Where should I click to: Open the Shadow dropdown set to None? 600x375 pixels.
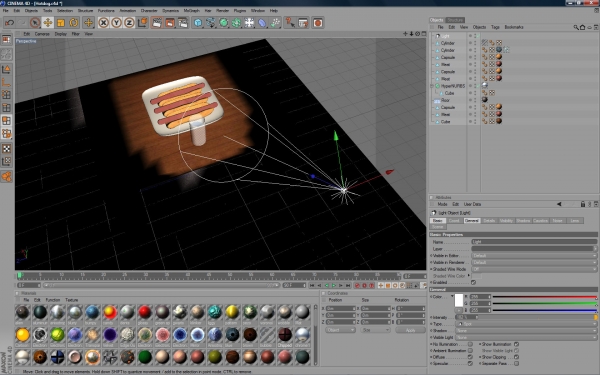point(526,331)
